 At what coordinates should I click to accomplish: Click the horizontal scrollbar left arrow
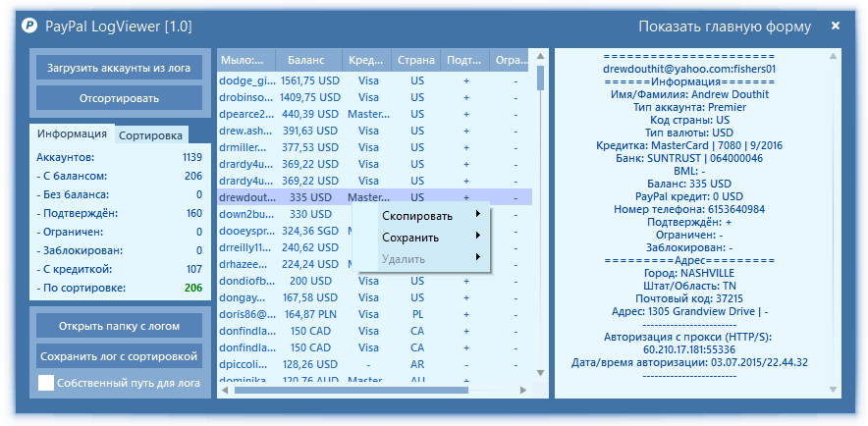point(226,390)
